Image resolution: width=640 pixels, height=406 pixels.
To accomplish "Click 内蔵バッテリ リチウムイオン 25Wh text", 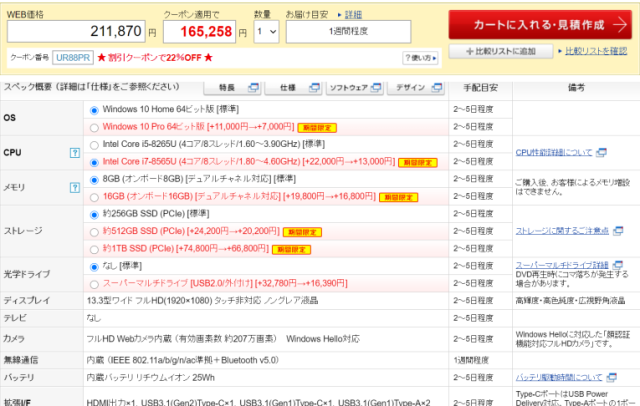I will [x=151, y=378].
